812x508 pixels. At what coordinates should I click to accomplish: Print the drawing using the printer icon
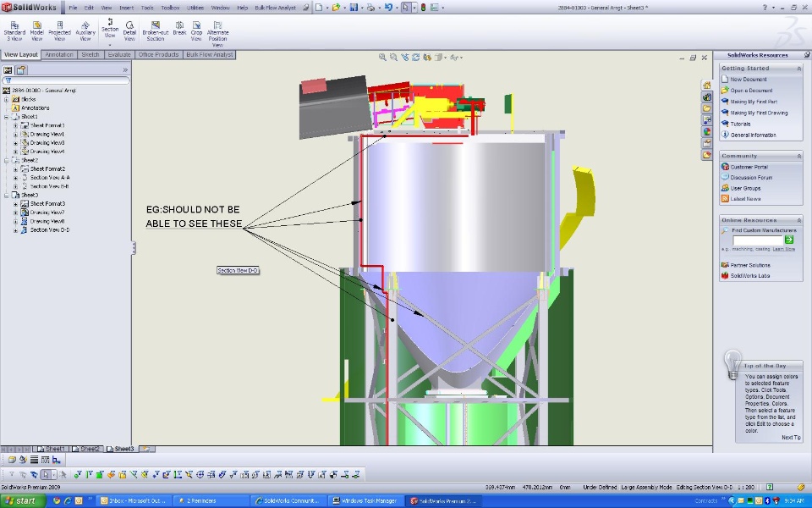pyautogui.click(x=370, y=8)
